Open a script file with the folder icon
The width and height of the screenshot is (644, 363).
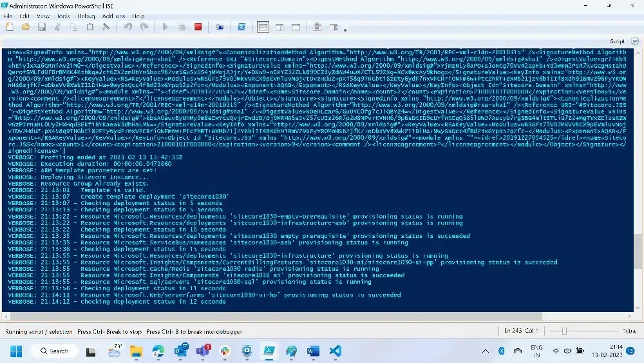point(26,27)
